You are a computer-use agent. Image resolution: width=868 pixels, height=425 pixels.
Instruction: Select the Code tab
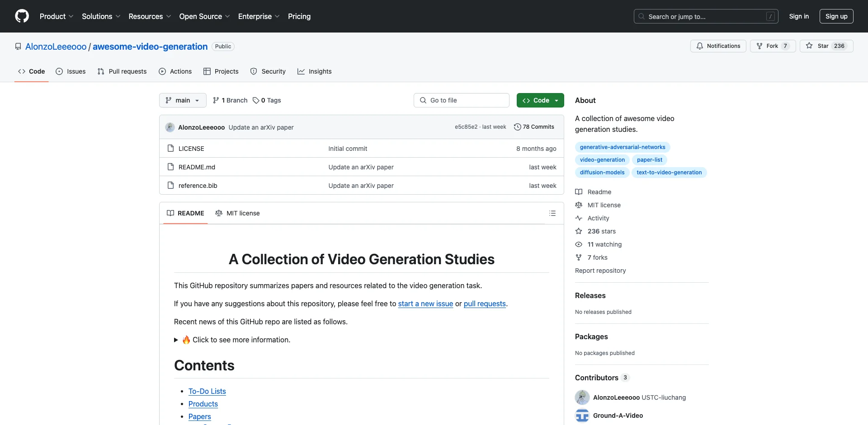pos(32,71)
